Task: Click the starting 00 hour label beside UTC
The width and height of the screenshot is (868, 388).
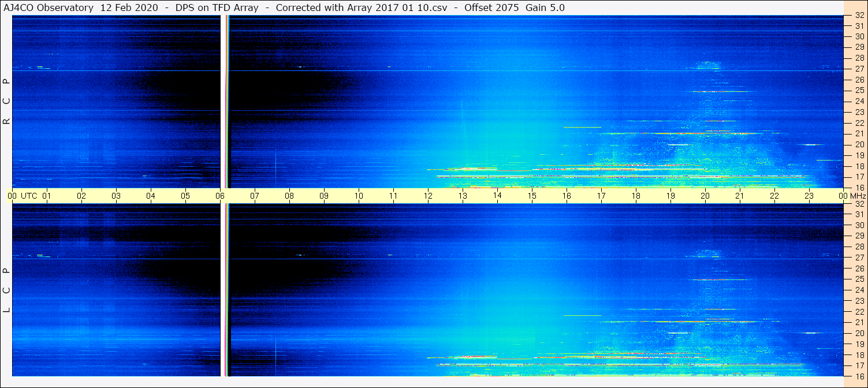Action: tap(12, 196)
